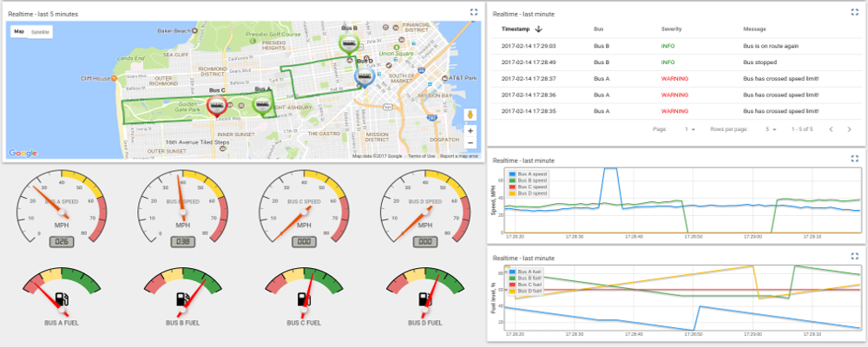Toggle Bus A speed series in legend
Image resolution: width=868 pixels, height=347 pixels.
tap(523, 173)
